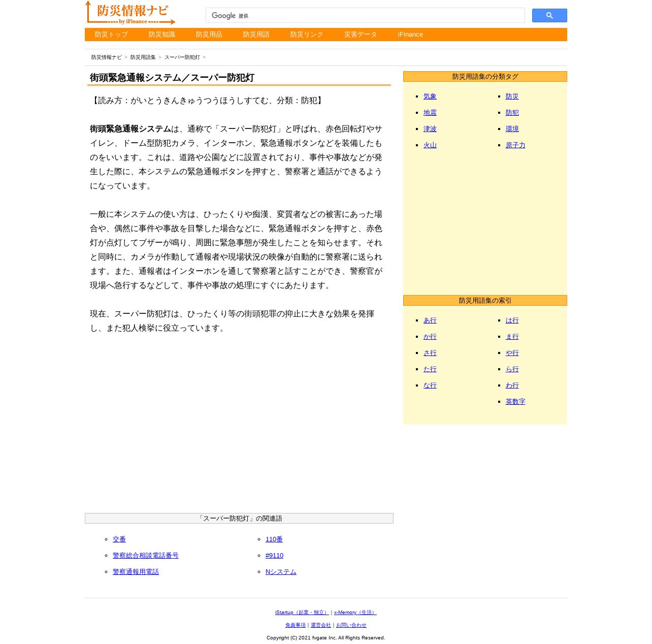
Task: Select the ま行 index link
Action: pos(512,337)
